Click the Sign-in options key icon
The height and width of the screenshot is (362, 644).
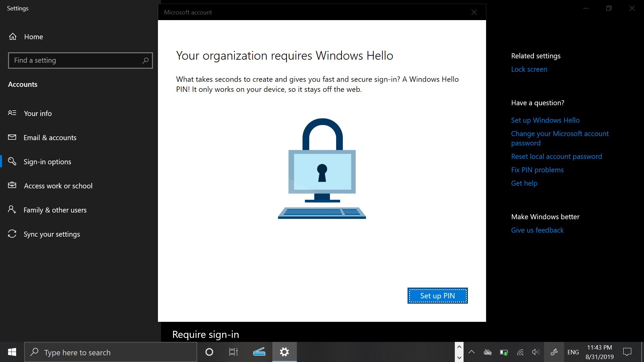point(12,161)
